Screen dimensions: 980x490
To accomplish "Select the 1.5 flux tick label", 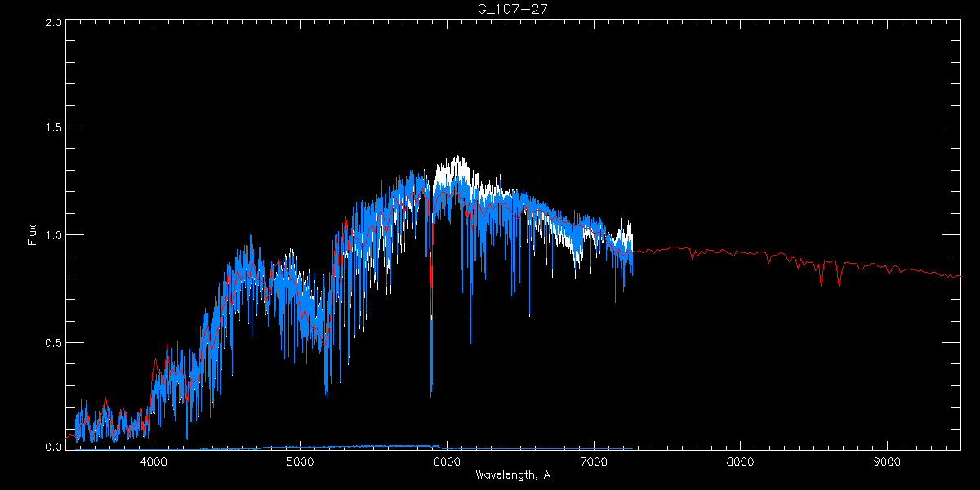I will tap(53, 128).
